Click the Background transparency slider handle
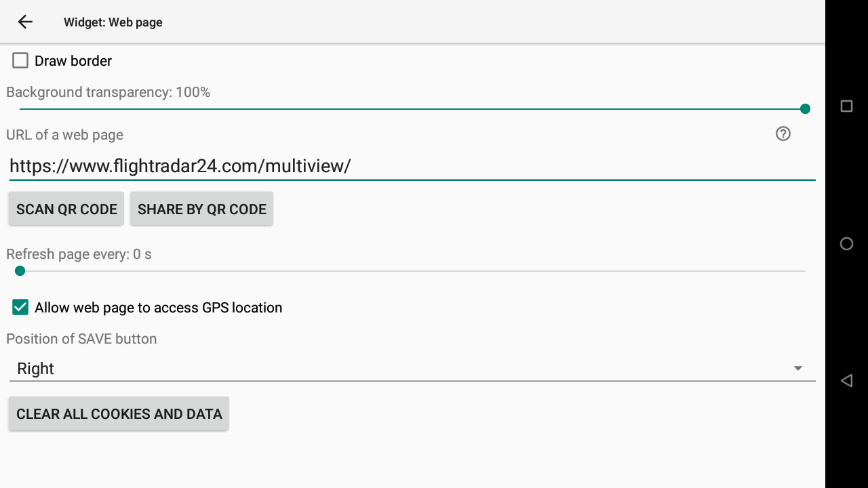868x488 pixels. pos(805,108)
